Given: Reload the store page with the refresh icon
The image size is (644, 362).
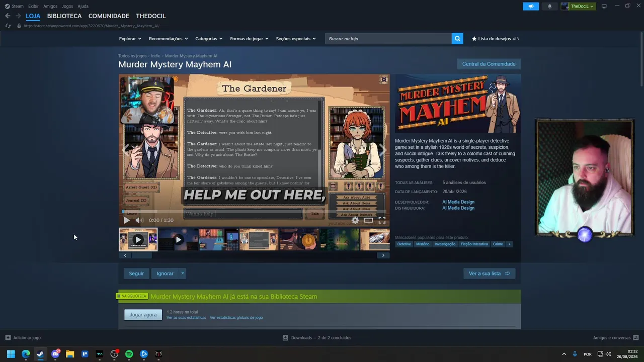Looking at the screenshot, I should [x=8, y=26].
